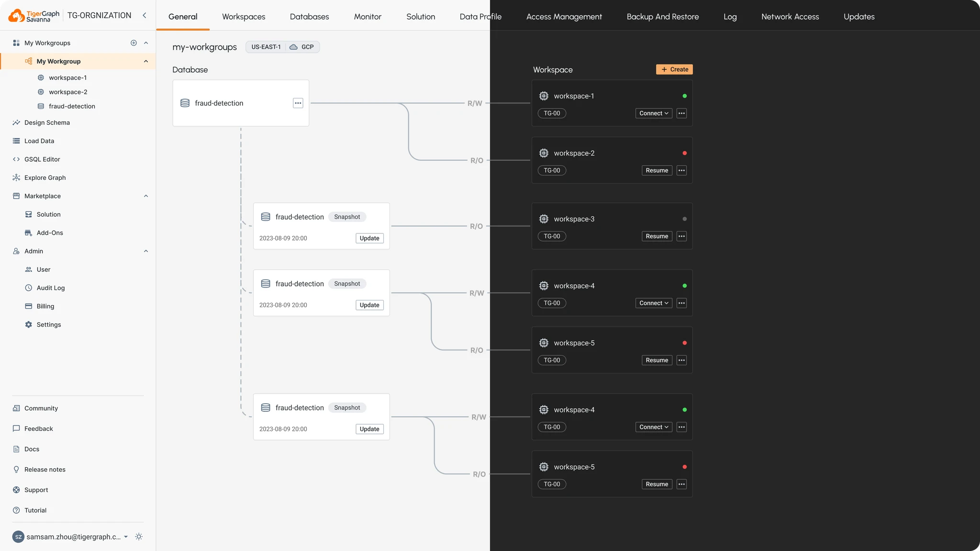Collapse the sidebar with the left chevron
Image resolution: width=980 pixels, height=551 pixels.
pos(145,15)
